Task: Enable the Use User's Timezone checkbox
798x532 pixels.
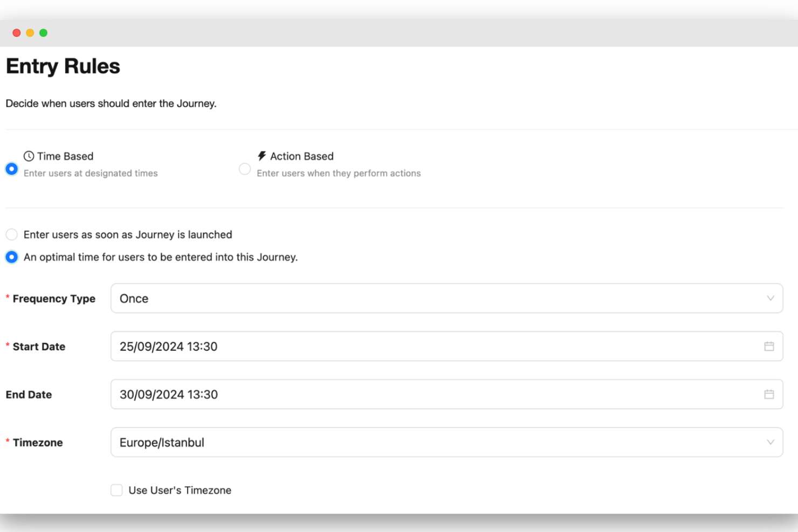Action: point(116,490)
